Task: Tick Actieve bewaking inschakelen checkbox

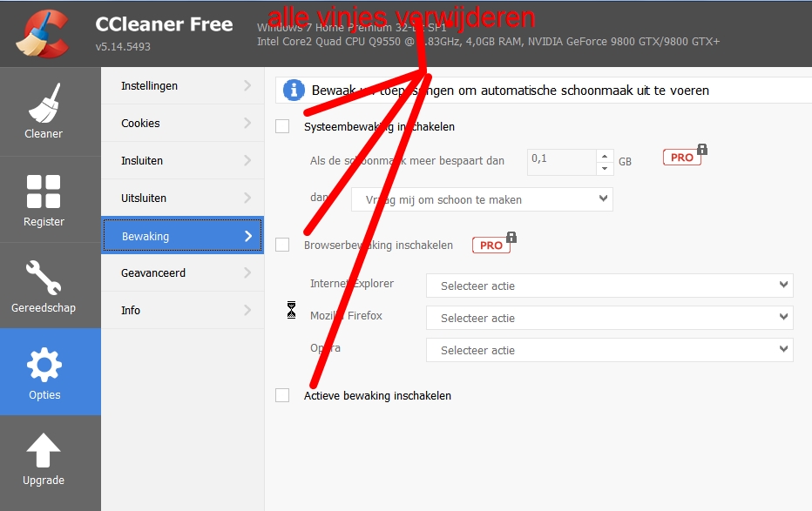Action: coord(282,395)
